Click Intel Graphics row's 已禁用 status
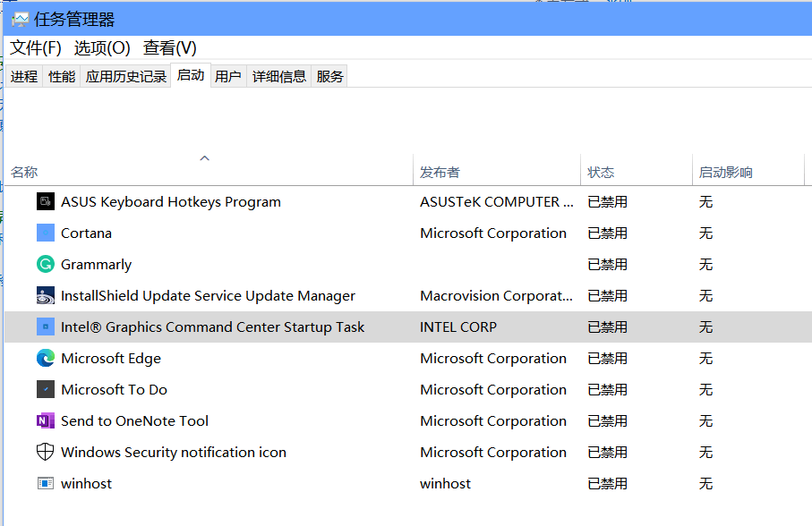The image size is (812, 526). (x=608, y=327)
